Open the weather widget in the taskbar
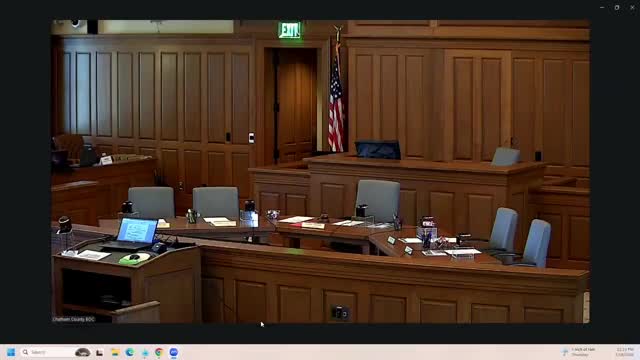 [x=579, y=352]
